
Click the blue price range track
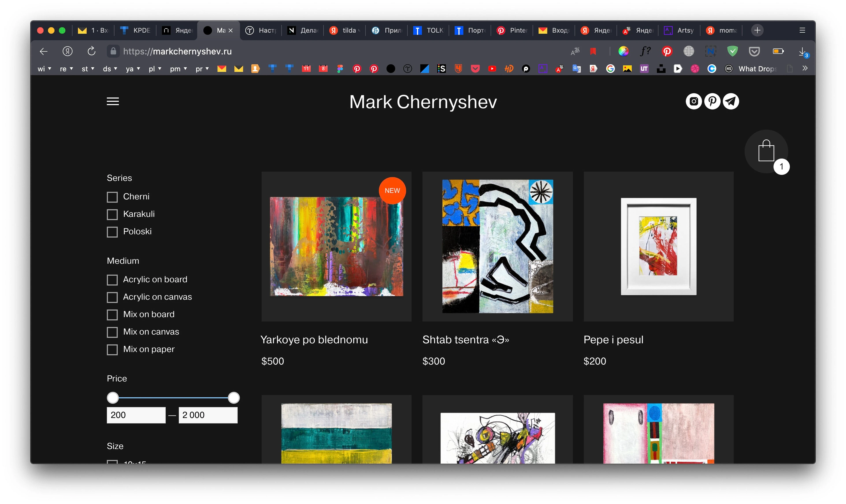tap(173, 397)
